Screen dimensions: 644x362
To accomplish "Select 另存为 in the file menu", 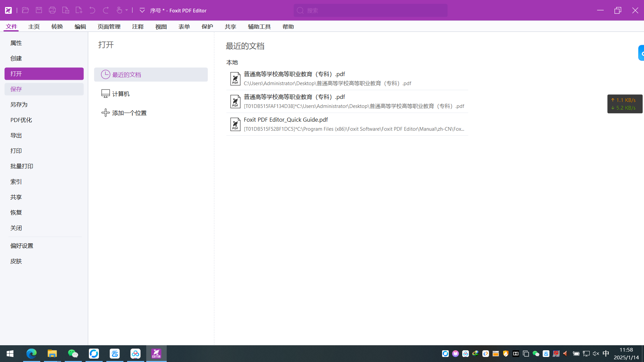I will pos(44,105).
